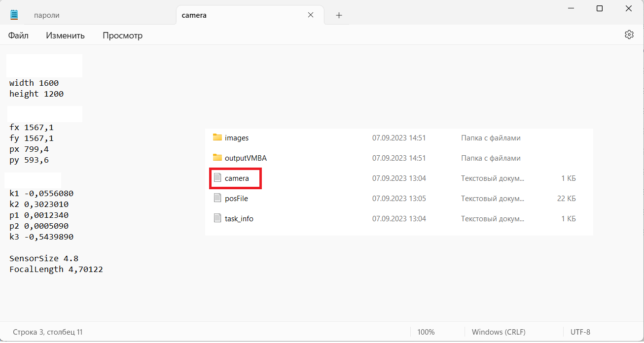Click the k3 -0,5439890 line
644x343 pixels.
pos(41,237)
